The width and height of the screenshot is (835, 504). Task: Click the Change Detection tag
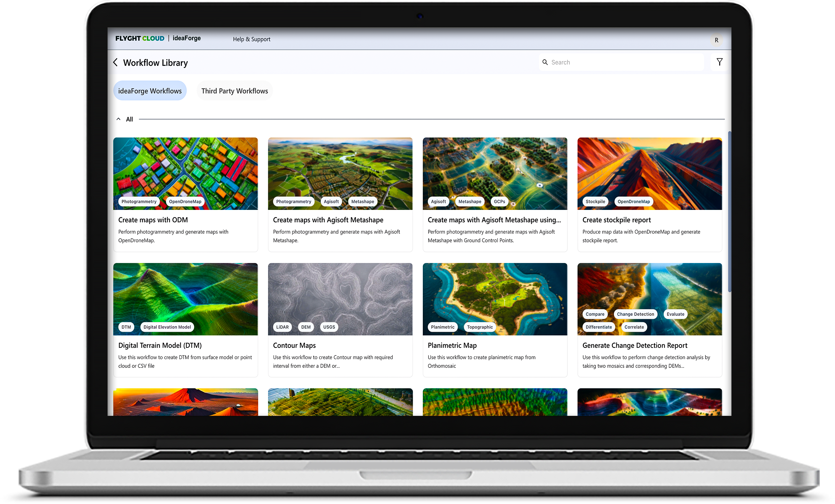coord(635,314)
